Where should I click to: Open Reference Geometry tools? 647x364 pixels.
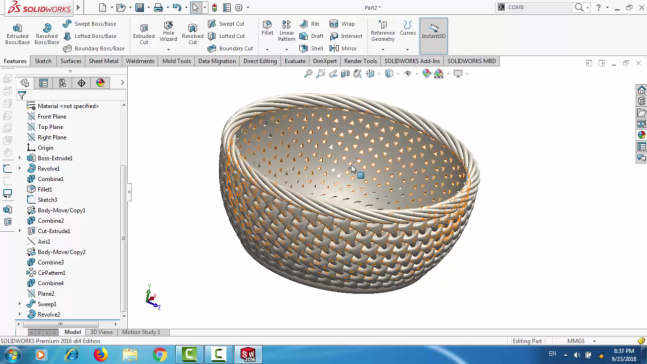coord(383,31)
